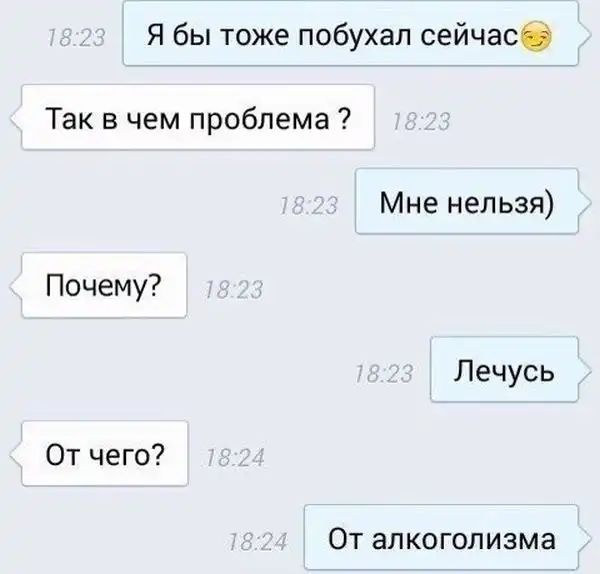The image size is (600, 574).
Task: Click the timestamp next to 'Почему?'
Action: [234, 290]
